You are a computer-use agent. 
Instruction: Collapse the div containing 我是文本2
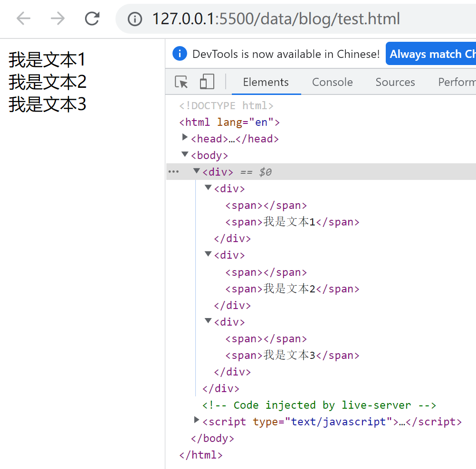tap(208, 254)
